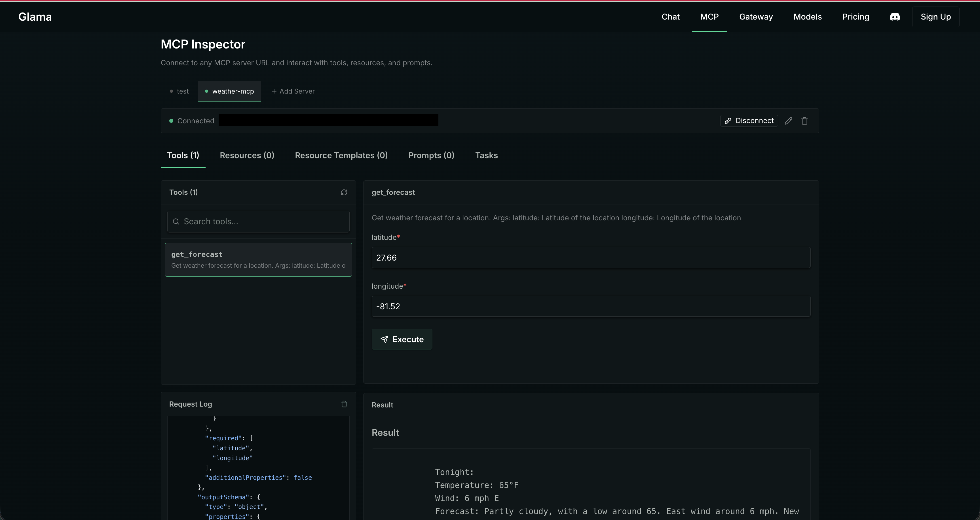The image size is (980, 520).
Task: Select the get_forecast tool entry
Action: pos(258,259)
